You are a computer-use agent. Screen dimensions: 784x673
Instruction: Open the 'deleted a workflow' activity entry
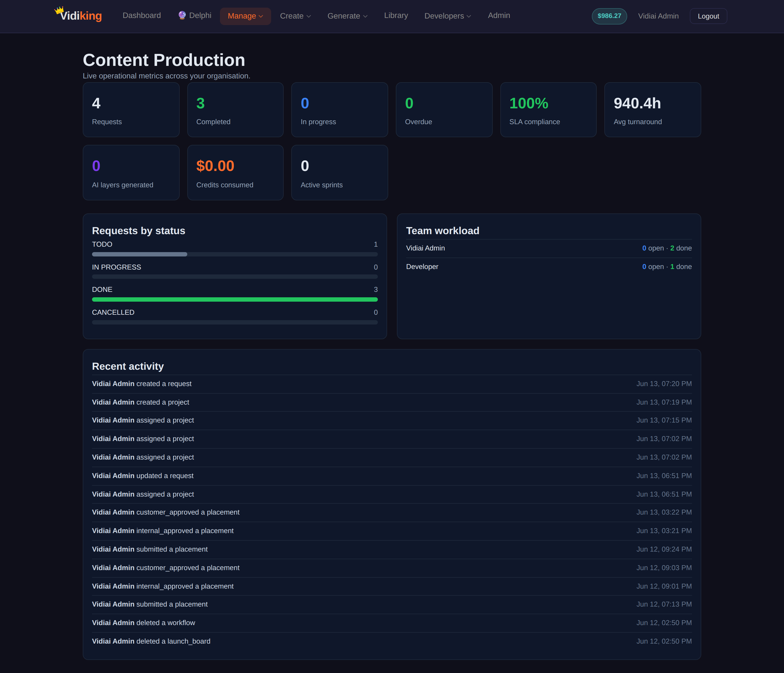coord(392,623)
